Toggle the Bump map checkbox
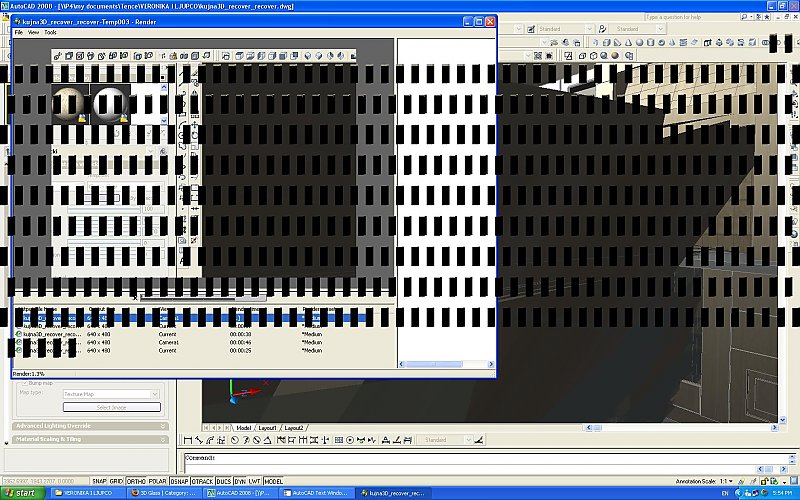 24,383
